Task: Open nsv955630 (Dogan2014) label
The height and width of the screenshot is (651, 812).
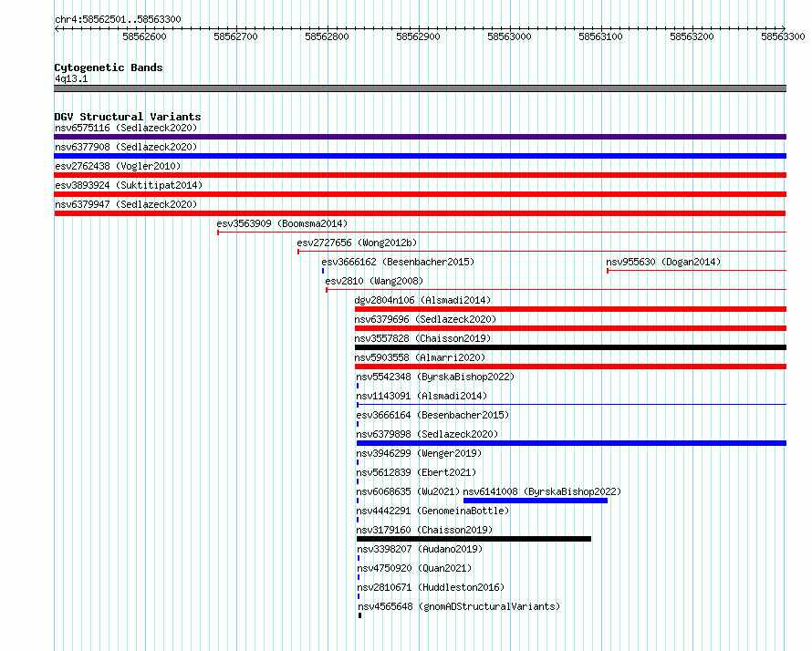Action: (x=663, y=262)
